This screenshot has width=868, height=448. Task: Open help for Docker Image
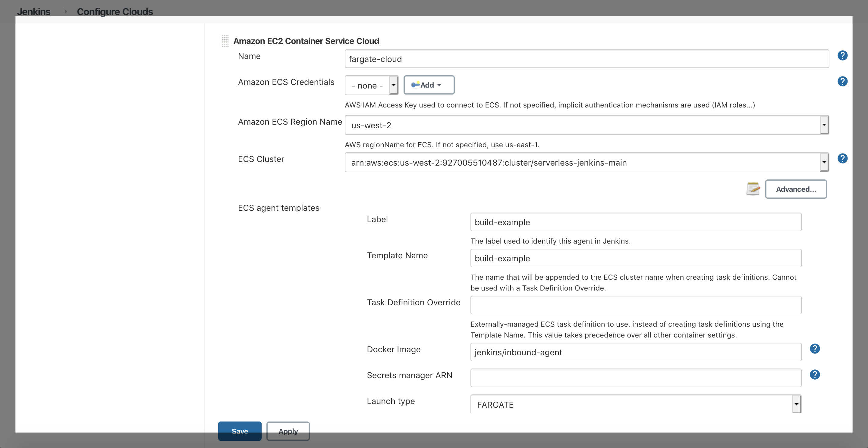tap(815, 349)
